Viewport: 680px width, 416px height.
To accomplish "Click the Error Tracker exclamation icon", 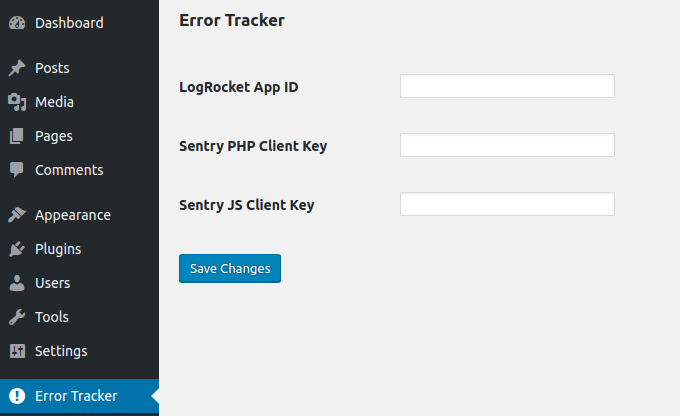I will click(x=17, y=396).
